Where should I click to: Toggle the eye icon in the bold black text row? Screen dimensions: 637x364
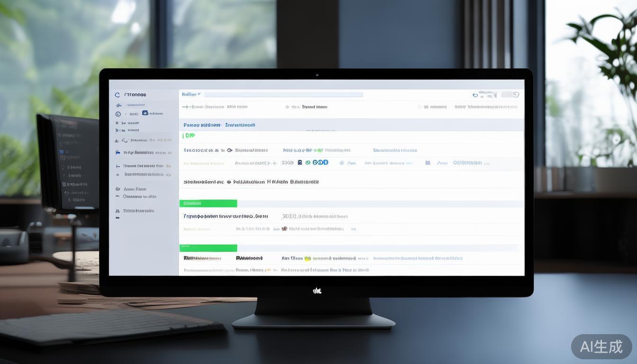(229, 182)
